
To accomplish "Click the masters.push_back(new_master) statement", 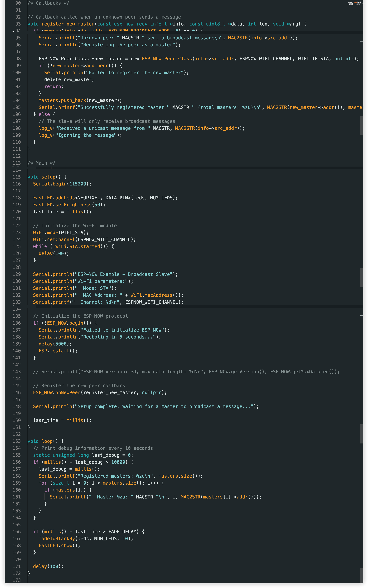I will (80, 100).
